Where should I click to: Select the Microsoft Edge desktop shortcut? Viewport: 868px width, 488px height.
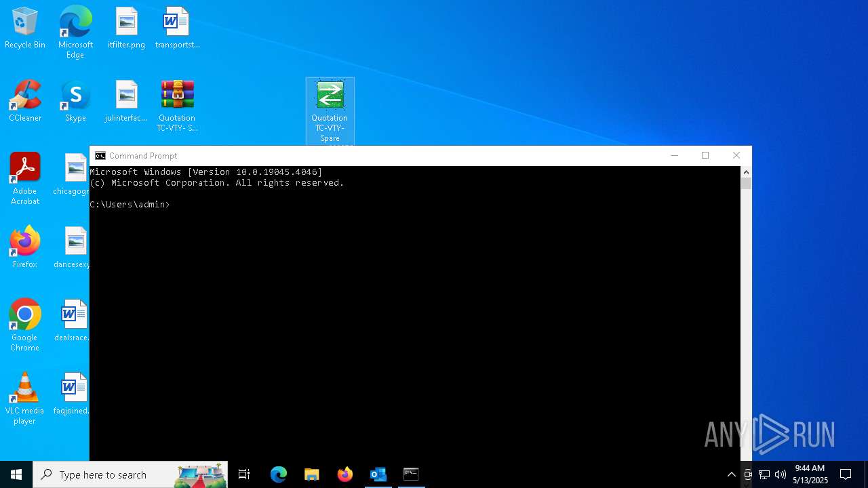click(75, 33)
